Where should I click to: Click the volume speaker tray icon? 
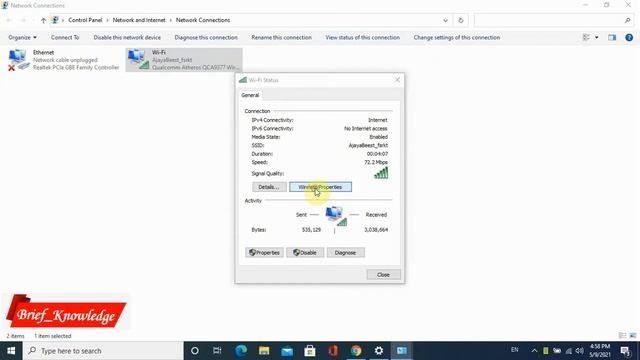pos(580,351)
